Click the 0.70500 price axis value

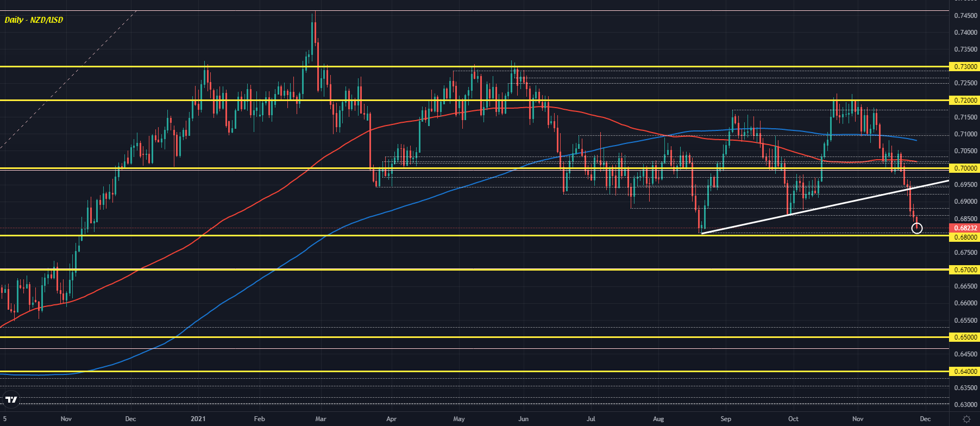965,151
